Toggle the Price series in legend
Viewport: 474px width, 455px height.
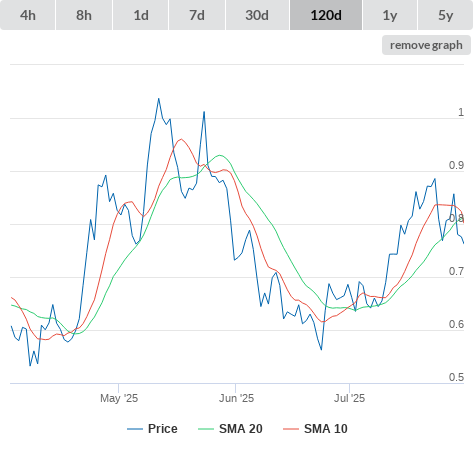pos(152,429)
